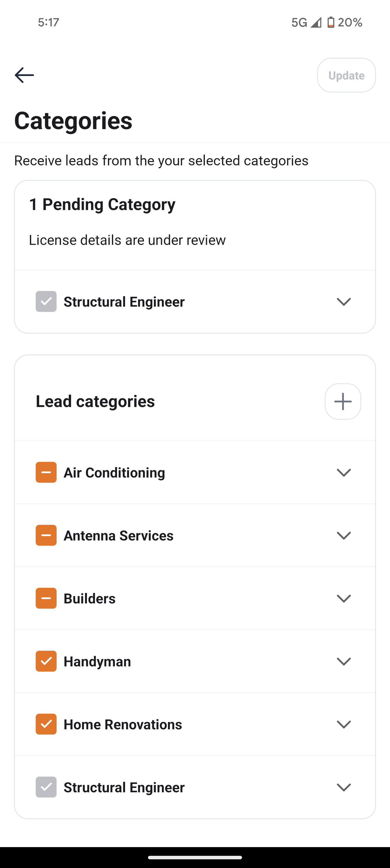Tap the pending Structural Engineer checkbox
The image size is (390, 868).
pos(46,302)
